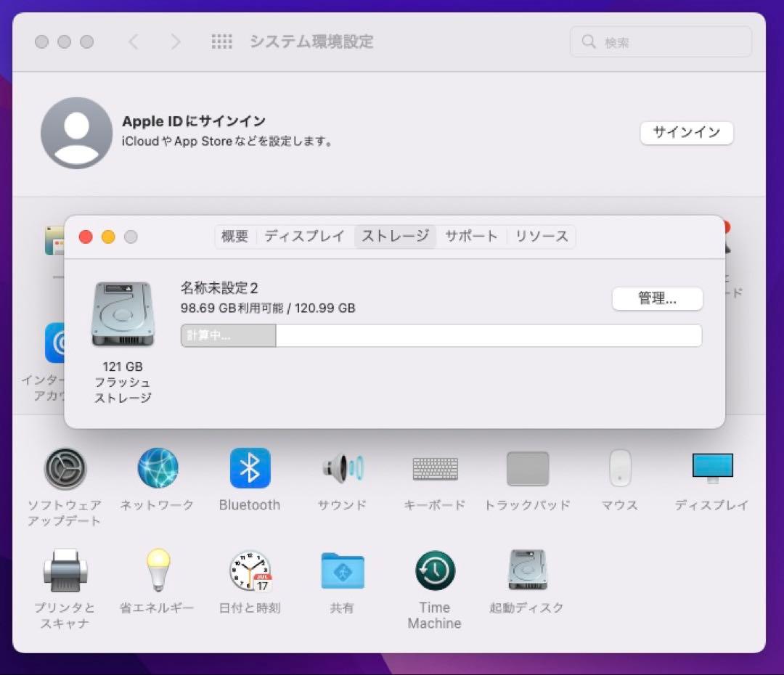784x675 pixels.
Task: Open the ネットワーク (Network) preference pane
Action: pos(158,468)
